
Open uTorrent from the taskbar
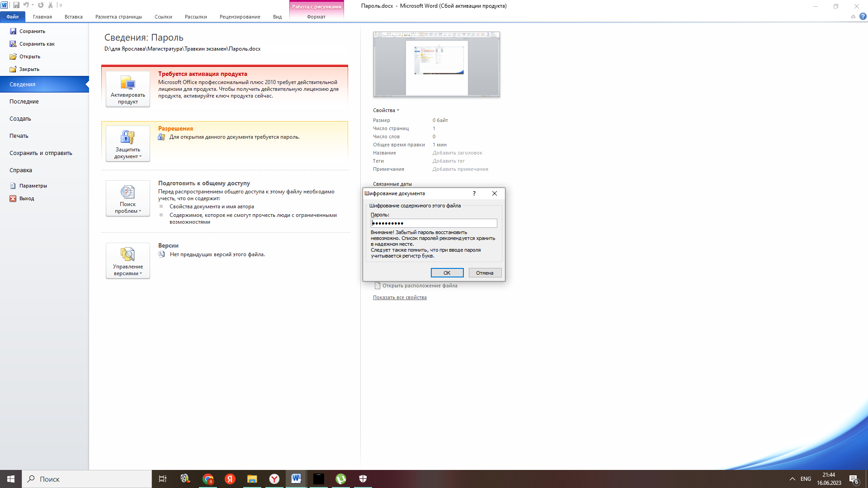click(341, 479)
